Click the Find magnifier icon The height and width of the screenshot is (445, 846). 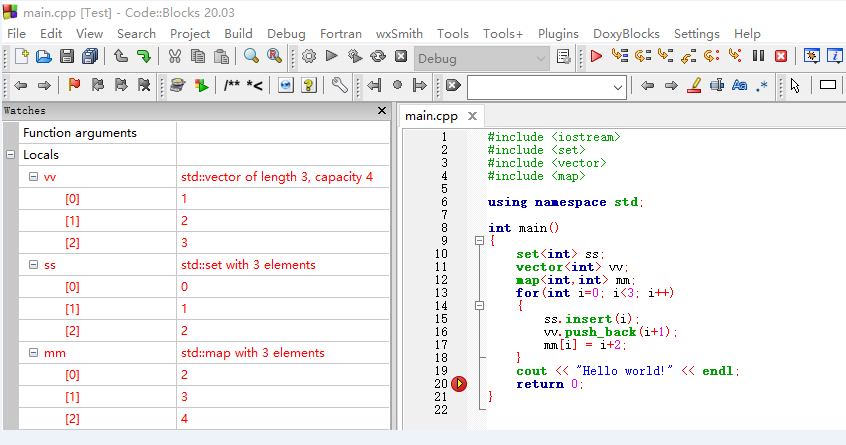point(251,57)
